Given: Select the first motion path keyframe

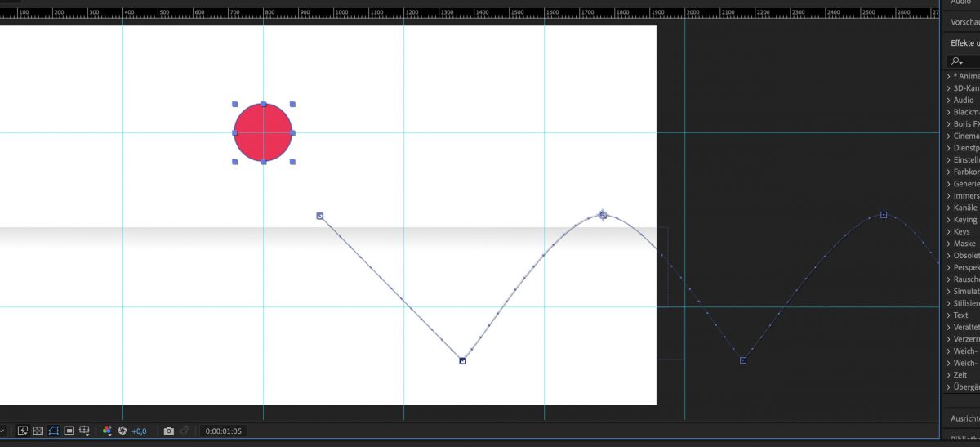Looking at the screenshot, I should pyautogui.click(x=320, y=217).
